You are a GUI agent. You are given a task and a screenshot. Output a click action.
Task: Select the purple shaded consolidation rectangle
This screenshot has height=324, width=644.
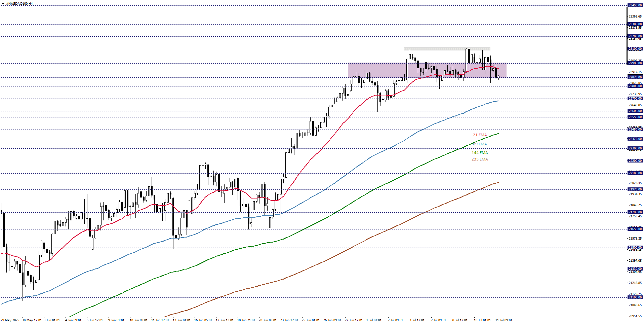[427, 70]
